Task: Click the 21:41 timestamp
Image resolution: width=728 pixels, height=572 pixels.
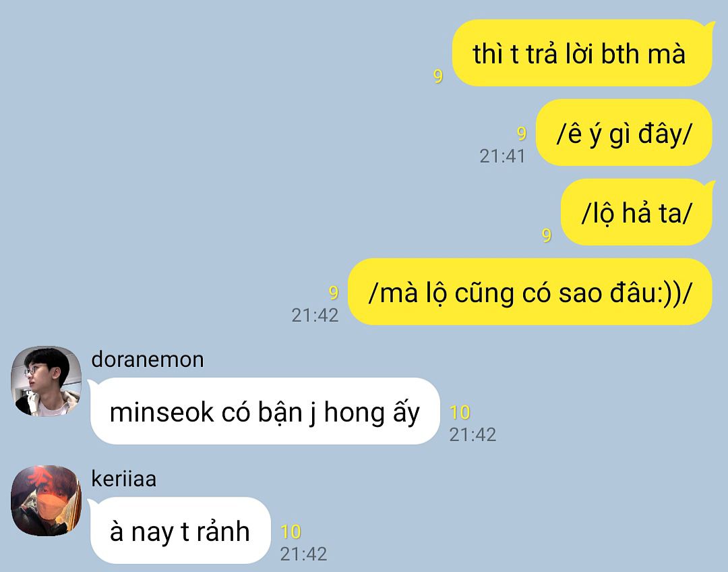Action: (502, 156)
